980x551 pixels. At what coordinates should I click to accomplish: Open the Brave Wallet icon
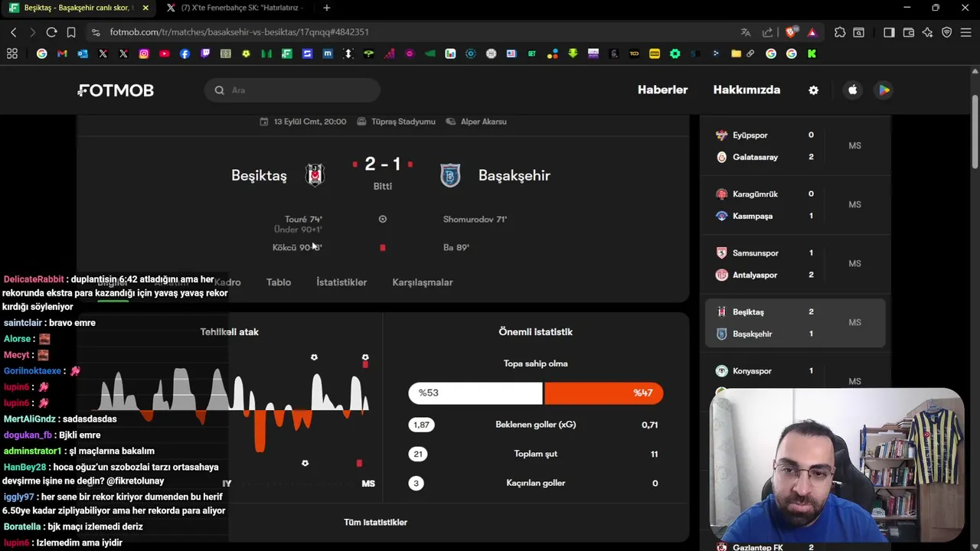909,32
